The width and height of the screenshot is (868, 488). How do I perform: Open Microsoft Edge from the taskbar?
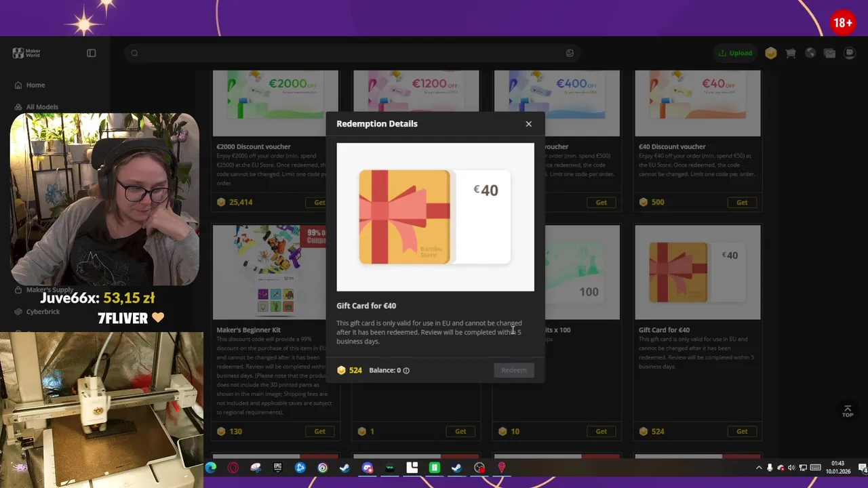point(211,468)
